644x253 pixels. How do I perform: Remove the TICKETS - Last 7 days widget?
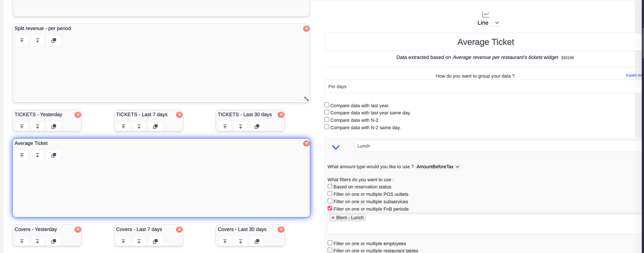[179, 114]
